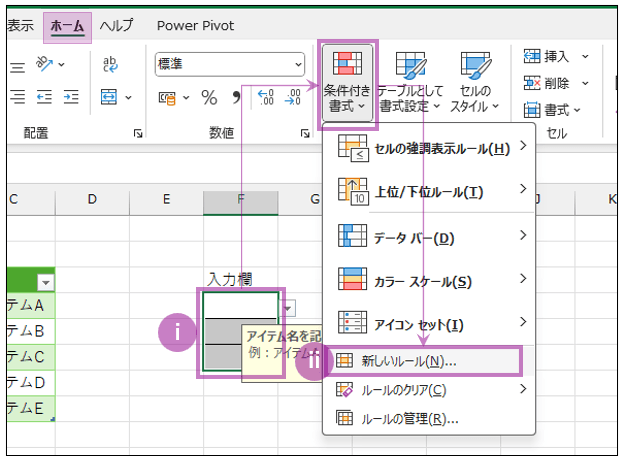Select column D header

pos(91,200)
